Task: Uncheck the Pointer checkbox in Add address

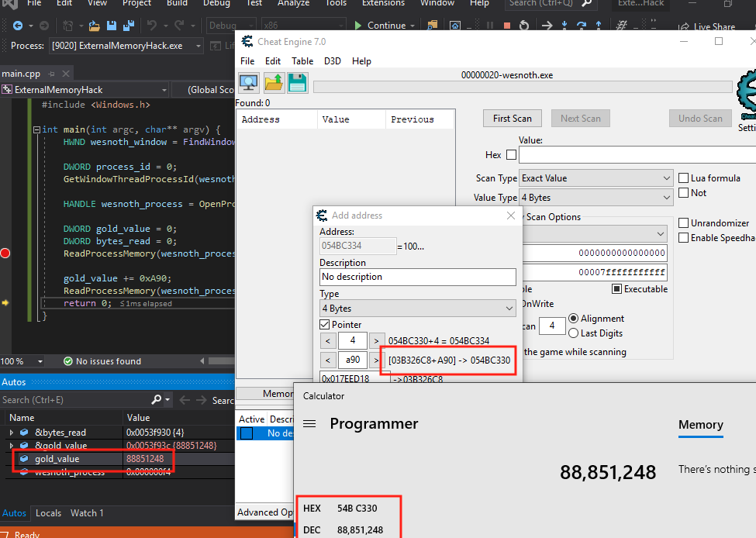Action: tap(324, 325)
